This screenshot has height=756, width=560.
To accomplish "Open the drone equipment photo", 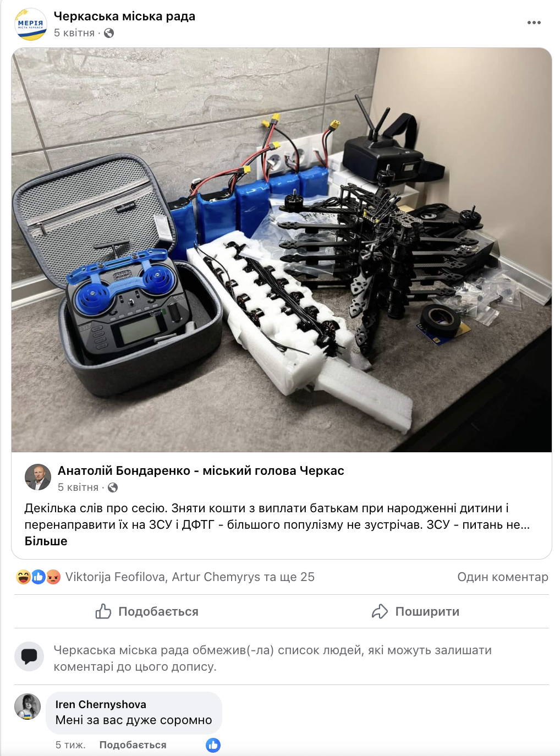I will click(282, 250).
